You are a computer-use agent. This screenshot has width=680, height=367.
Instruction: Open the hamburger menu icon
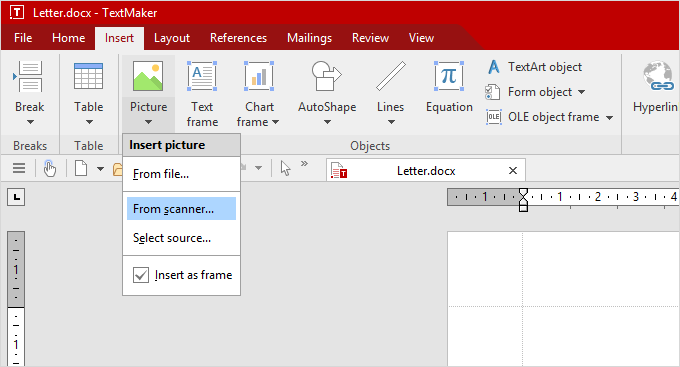[x=19, y=168]
